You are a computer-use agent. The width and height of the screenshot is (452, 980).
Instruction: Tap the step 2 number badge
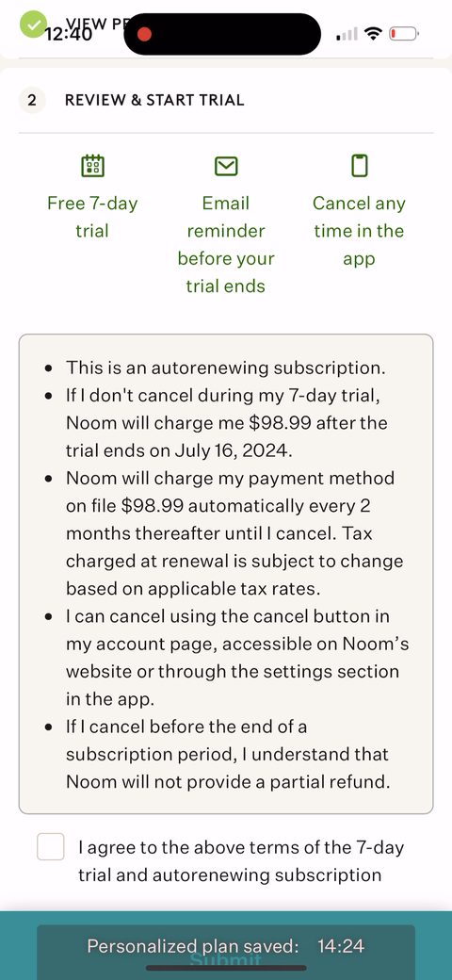click(x=32, y=100)
